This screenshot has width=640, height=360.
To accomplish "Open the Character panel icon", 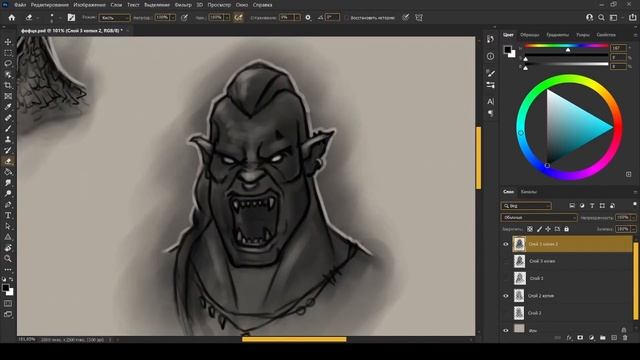I will (x=491, y=101).
